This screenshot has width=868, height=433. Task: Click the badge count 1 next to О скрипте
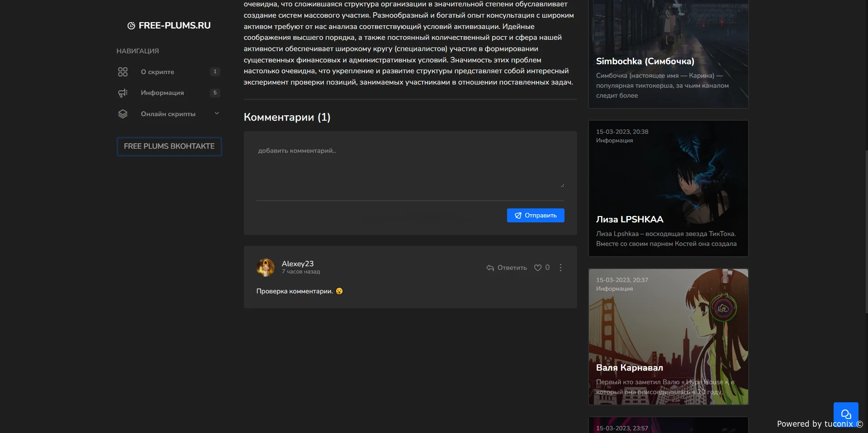pyautogui.click(x=215, y=71)
